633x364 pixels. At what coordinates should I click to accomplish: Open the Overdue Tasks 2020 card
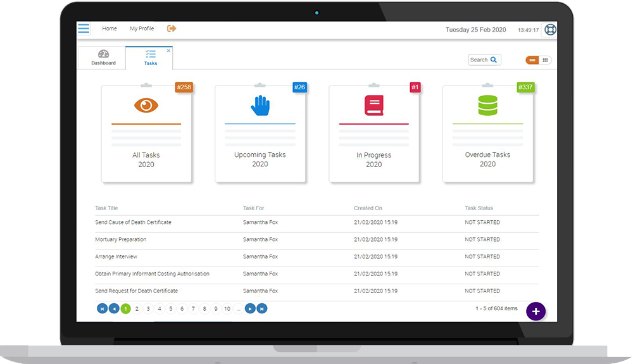point(487,134)
